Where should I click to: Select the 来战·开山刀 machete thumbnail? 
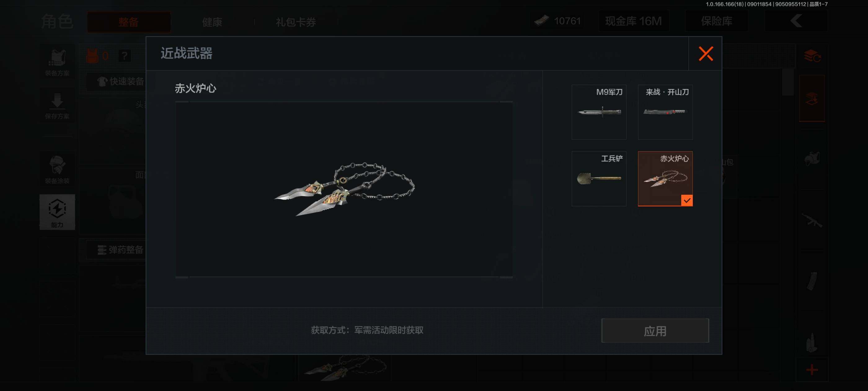click(x=665, y=112)
